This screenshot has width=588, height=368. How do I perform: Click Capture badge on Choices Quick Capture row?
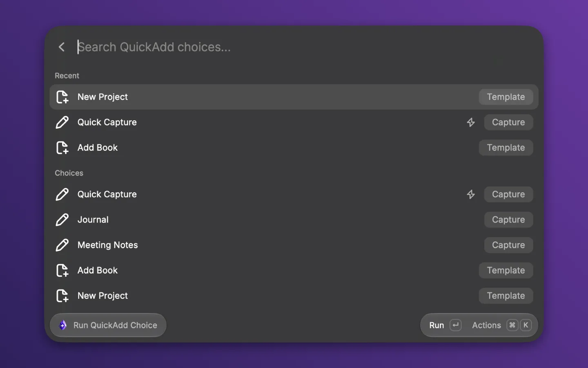pos(508,194)
